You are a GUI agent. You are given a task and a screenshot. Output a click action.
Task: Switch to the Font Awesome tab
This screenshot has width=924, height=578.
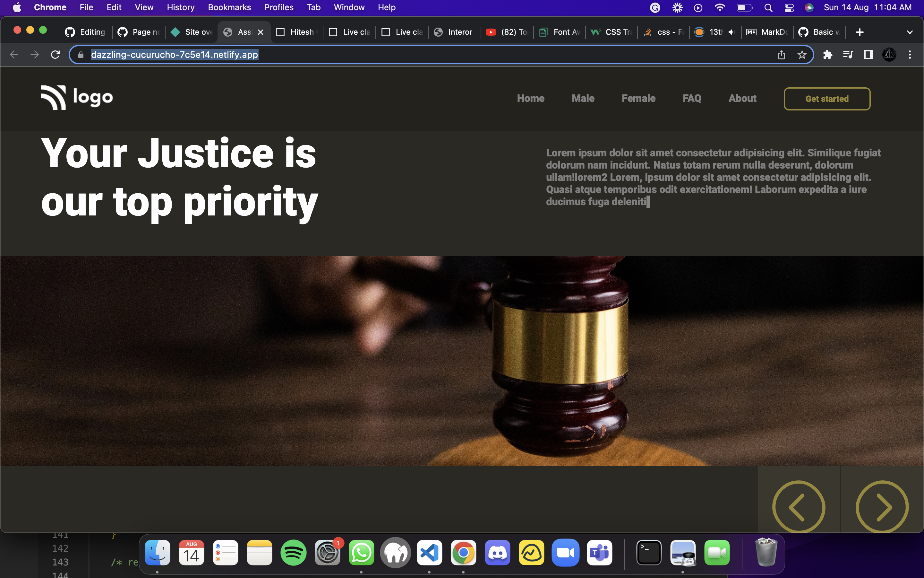pos(560,32)
